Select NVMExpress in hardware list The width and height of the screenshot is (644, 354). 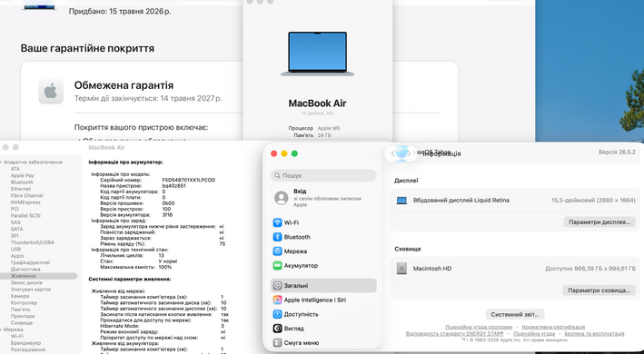25,202
